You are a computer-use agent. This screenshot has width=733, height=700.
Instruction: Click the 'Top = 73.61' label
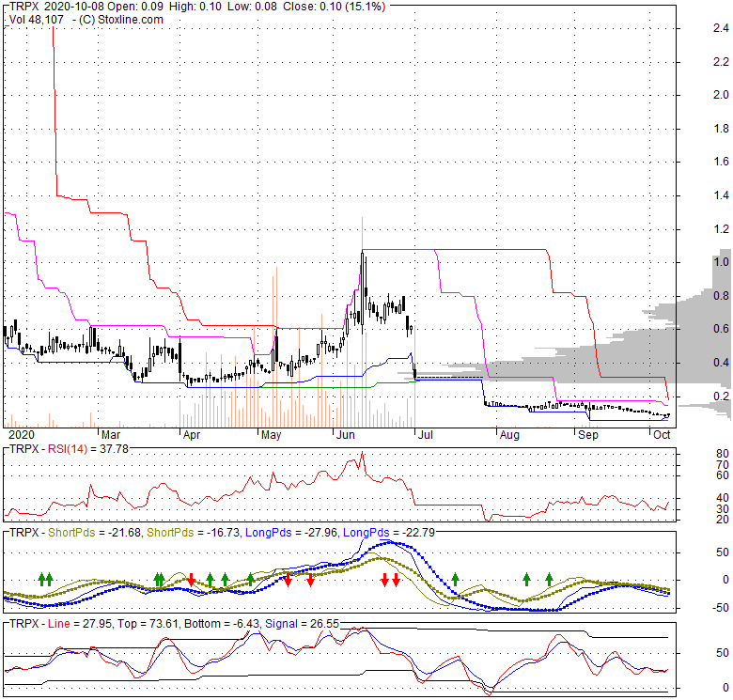point(148,624)
